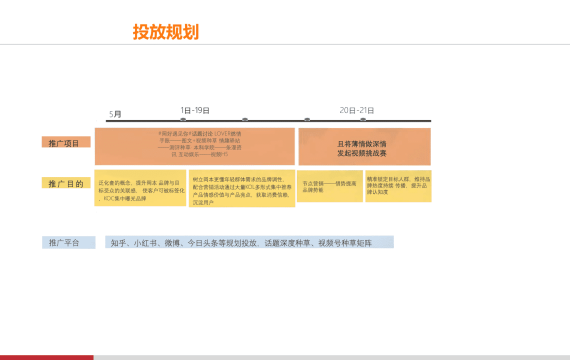
Task: Select the first timeline marker under 1日-19日
Action: coord(183,119)
